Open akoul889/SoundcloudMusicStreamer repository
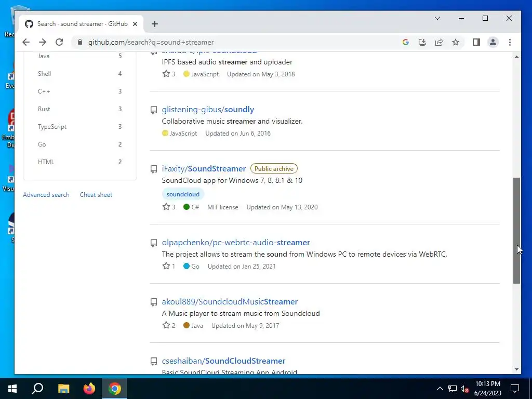 230,302
